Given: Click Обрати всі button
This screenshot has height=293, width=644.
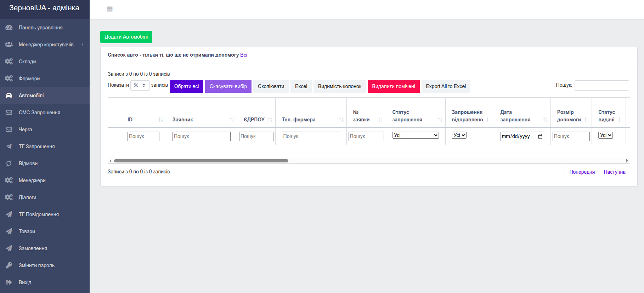Looking at the screenshot, I should [x=186, y=86].
